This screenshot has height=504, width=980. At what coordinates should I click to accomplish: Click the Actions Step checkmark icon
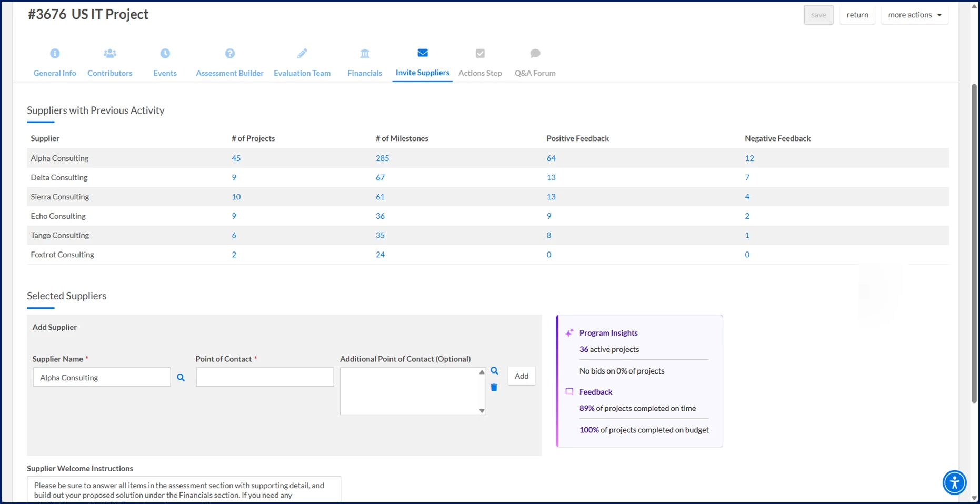click(x=480, y=53)
